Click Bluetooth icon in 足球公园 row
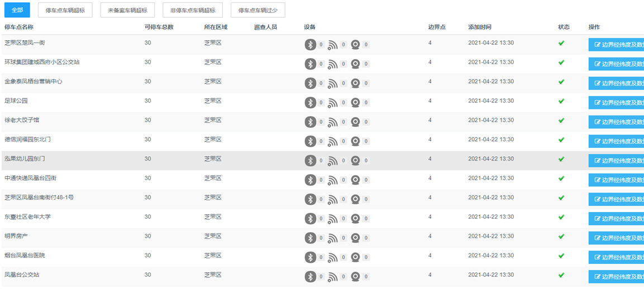The width and height of the screenshot is (644, 289). (x=311, y=102)
